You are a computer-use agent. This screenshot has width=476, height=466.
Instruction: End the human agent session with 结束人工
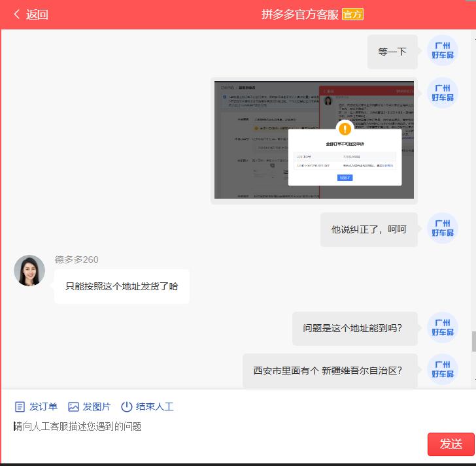[x=147, y=407]
